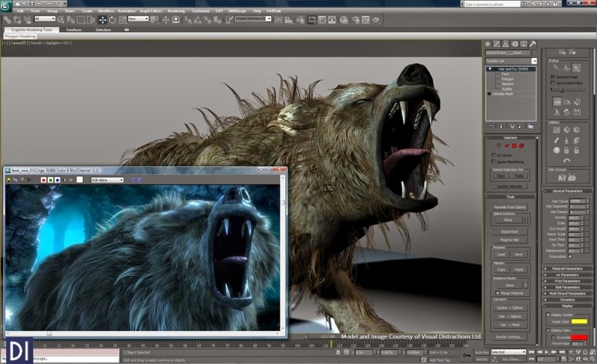
Task: Enable the Display Hairs checkbox
Action: click(x=548, y=330)
